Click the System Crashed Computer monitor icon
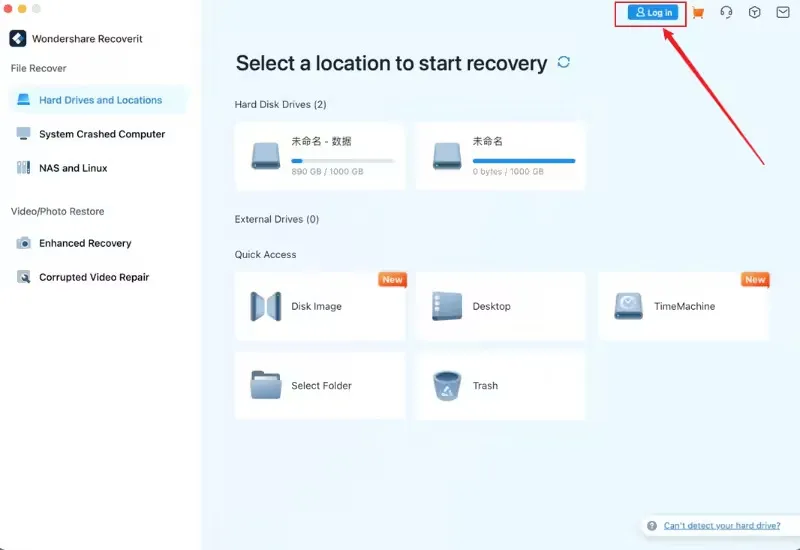The image size is (800, 550). click(x=23, y=134)
